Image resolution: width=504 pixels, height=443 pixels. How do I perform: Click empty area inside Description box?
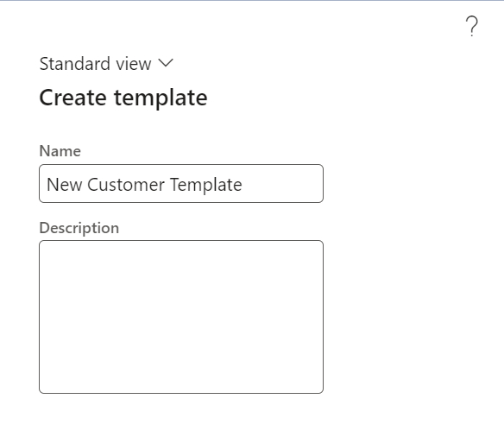[181, 317]
